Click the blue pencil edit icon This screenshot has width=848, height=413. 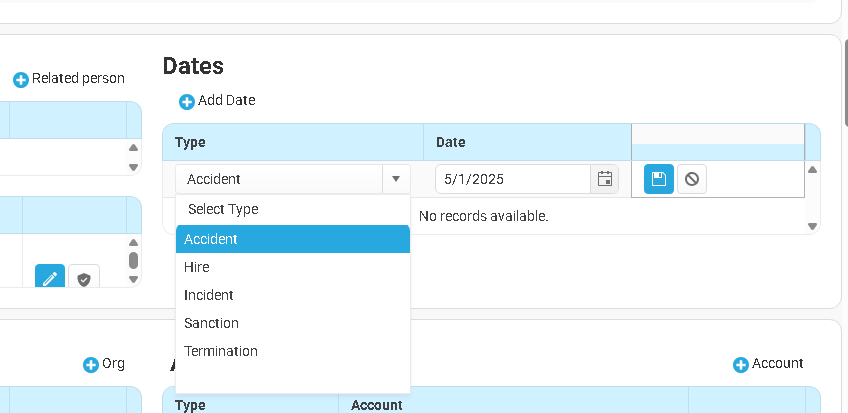50,278
